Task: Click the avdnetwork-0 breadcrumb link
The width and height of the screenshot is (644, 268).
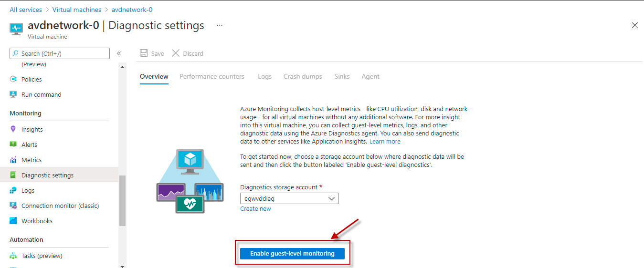Action: (x=132, y=10)
